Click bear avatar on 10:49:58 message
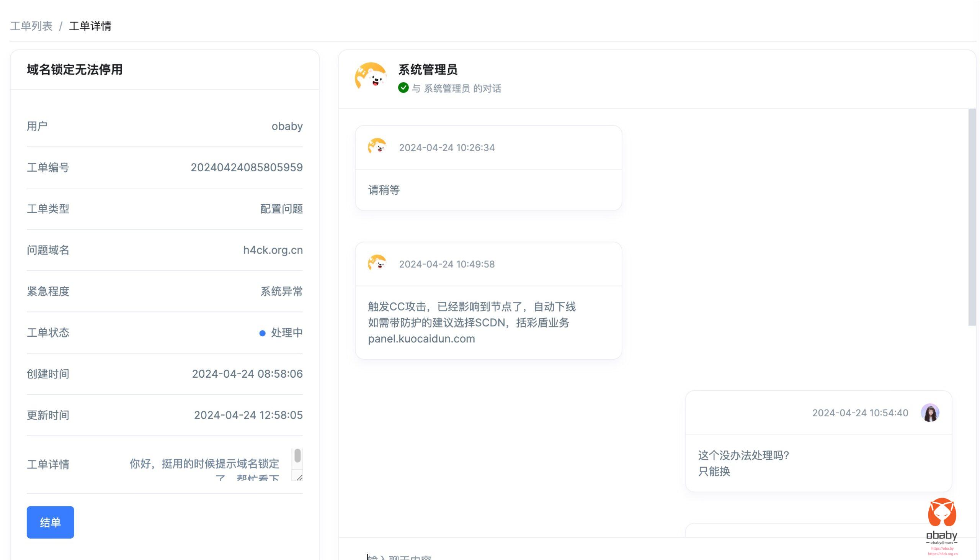980x560 pixels. point(377,264)
